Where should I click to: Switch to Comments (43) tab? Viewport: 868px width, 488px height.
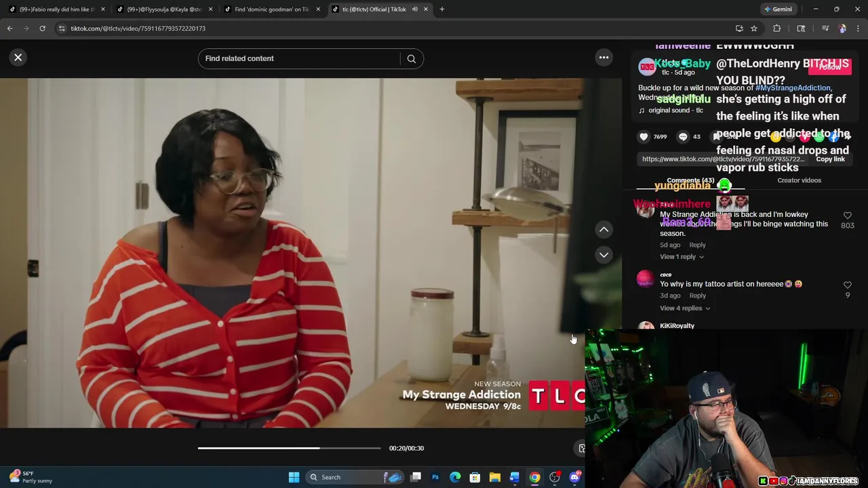(x=690, y=181)
